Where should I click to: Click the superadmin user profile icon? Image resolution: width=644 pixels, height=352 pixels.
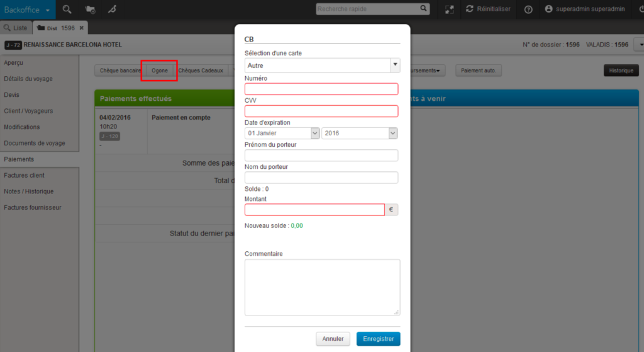pyautogui.click(x=548, y=9)
